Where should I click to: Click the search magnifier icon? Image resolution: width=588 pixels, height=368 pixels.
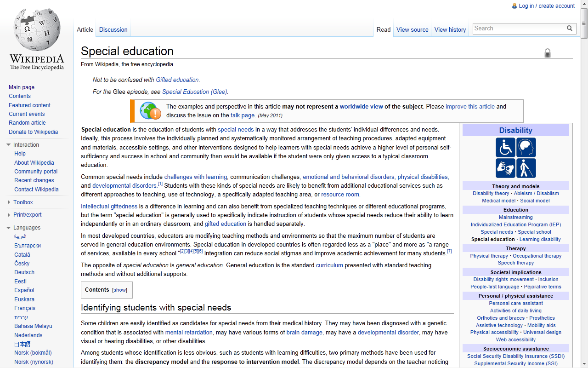tap(570, 29)
